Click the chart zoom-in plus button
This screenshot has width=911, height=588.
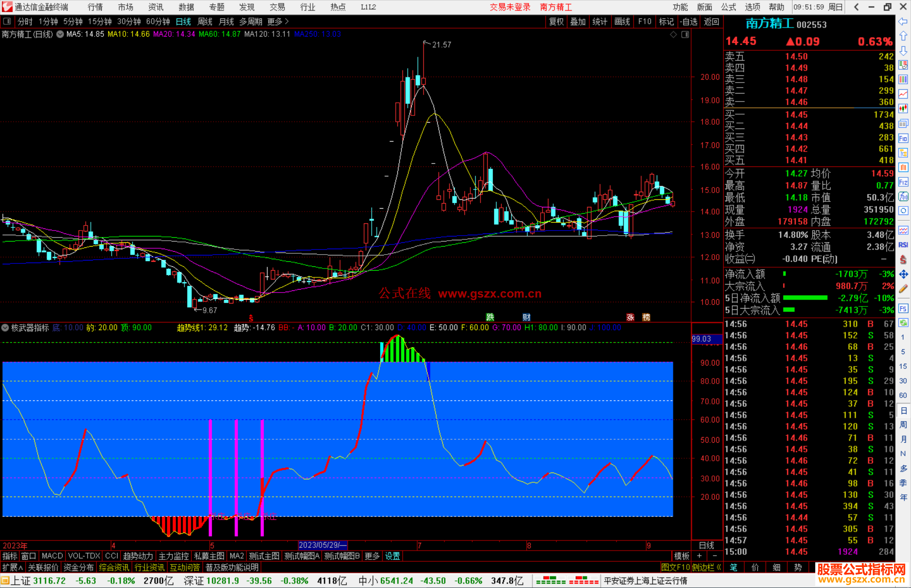coord(699,556)
